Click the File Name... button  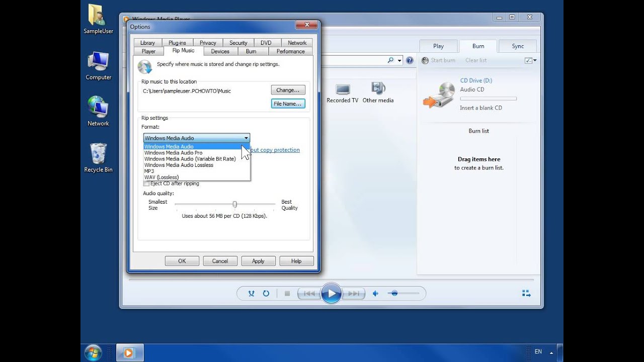288,104
